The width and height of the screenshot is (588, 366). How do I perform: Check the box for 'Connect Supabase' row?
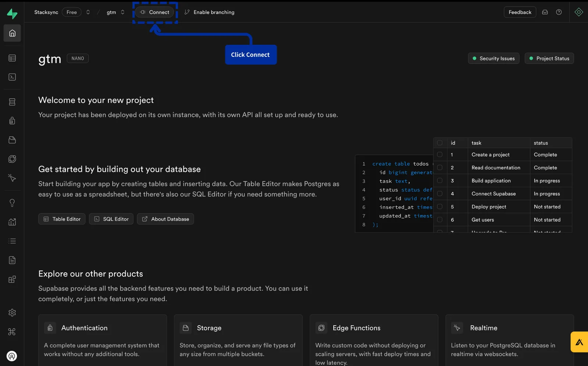click(440, 193)
